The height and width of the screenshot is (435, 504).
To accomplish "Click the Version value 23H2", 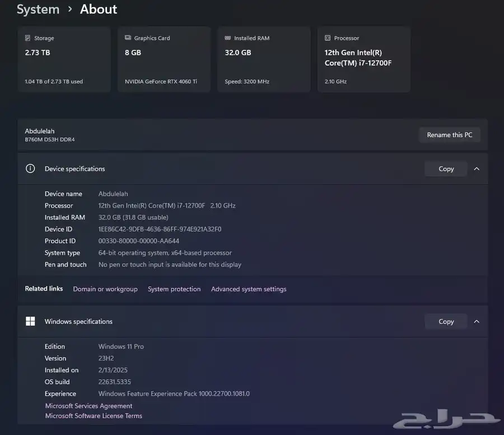I will tap(106, 358).
